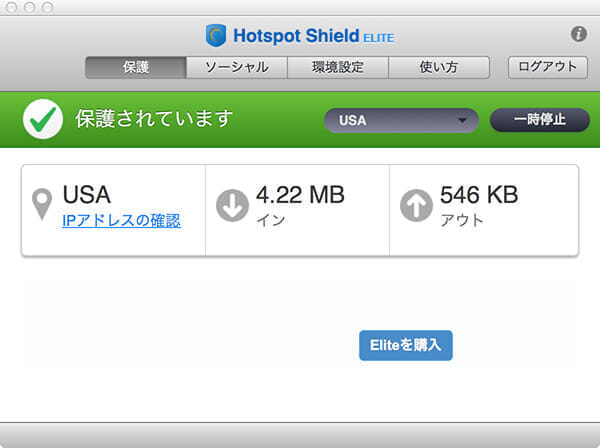
Task: Click the 4.22 MB incoming data value
Action: pyautogui.click(x=299, y=195)
